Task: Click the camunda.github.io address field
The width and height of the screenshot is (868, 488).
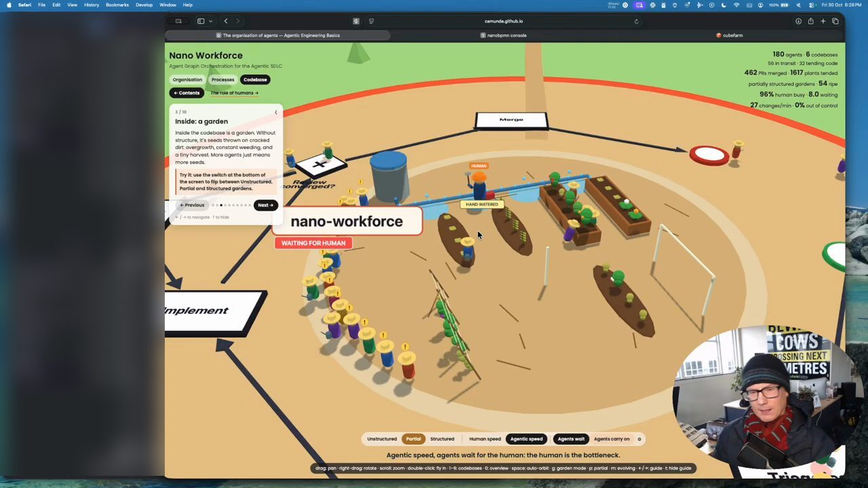Action: (503, 21)
